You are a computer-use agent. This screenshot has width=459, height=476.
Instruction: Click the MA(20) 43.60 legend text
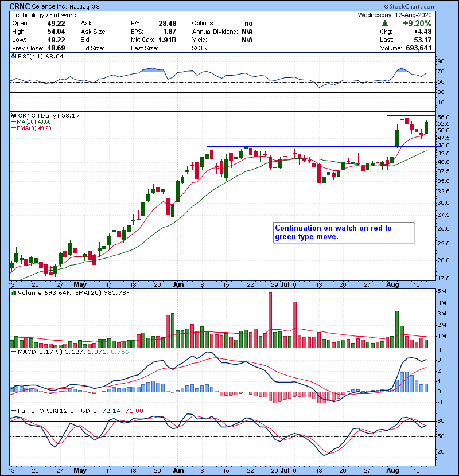34,122
